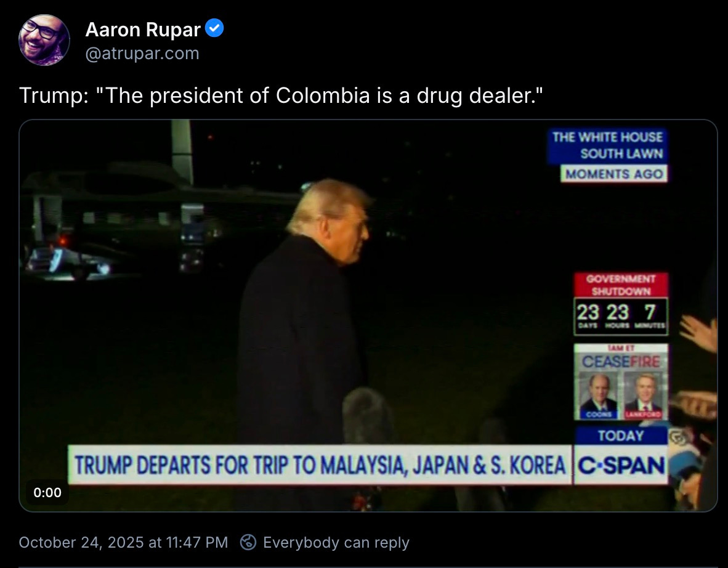Click the 'Today' label above C-SPAN

point(621,436)
